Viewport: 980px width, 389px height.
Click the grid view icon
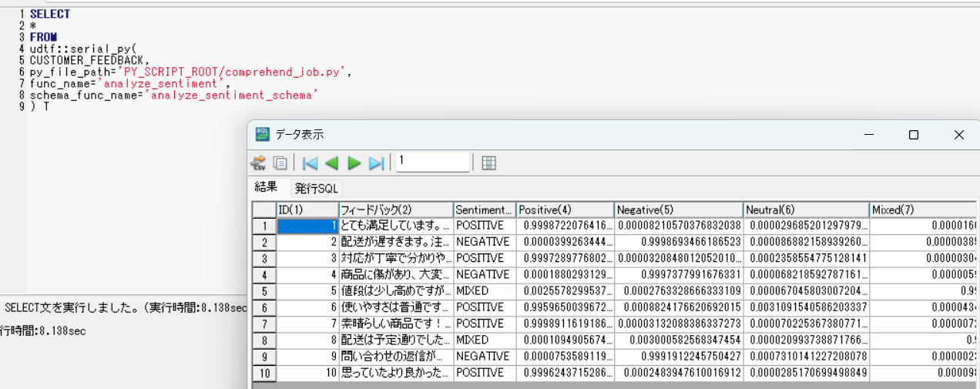(x=488, y=163)
